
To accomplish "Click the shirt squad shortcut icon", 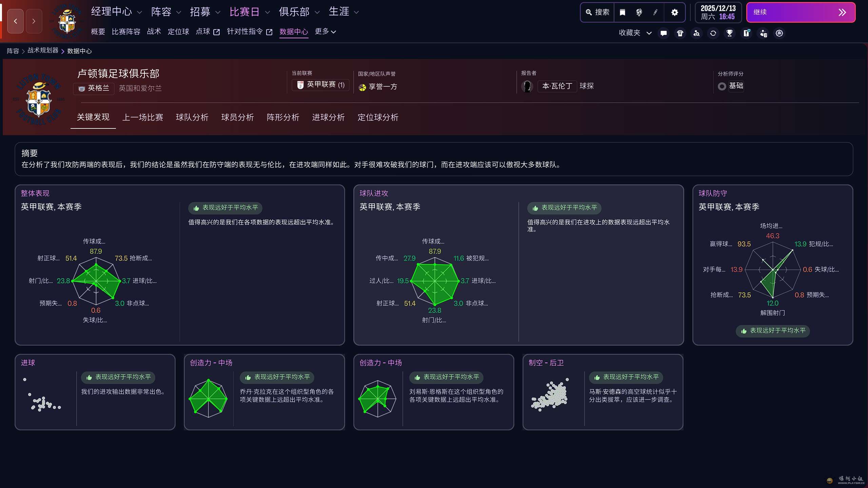I will (x=680, y=33).
